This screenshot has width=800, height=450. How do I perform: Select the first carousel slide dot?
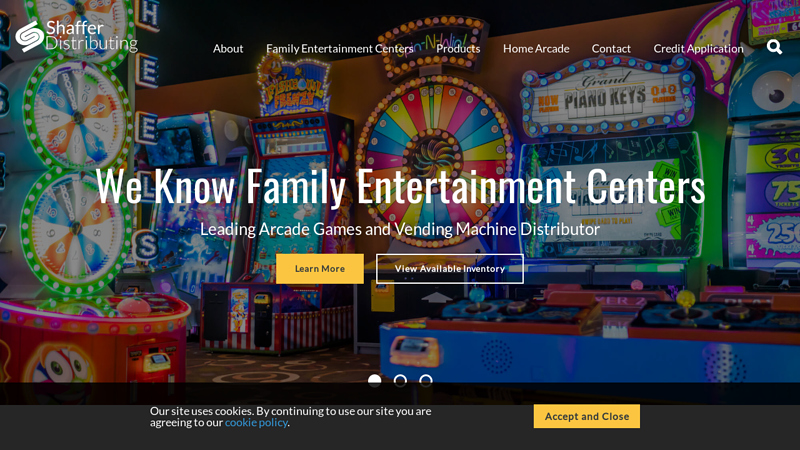point(374,381)
